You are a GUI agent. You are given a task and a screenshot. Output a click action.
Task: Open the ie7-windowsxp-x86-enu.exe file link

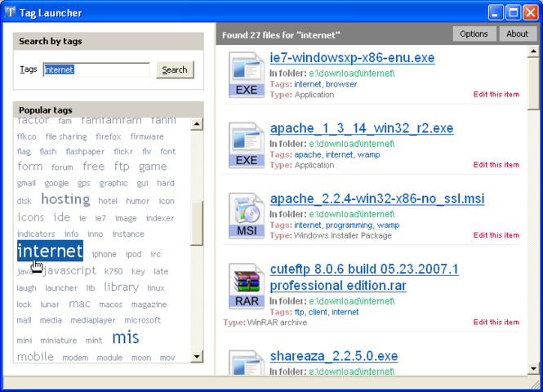click(352, 57)
